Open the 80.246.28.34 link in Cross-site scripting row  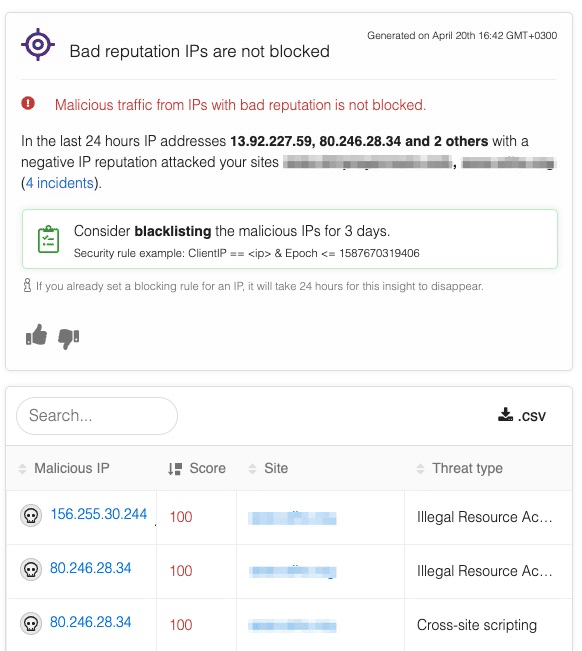coord(90,622)
